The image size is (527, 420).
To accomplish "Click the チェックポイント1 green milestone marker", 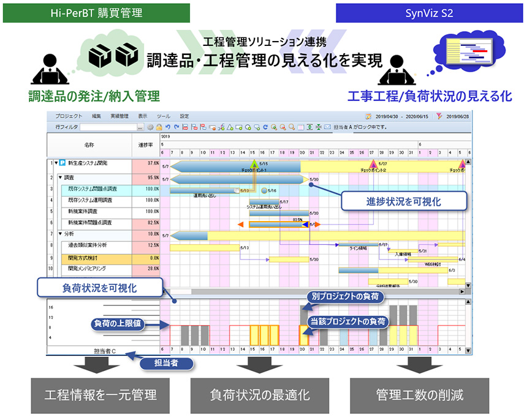I will (254, 163).
